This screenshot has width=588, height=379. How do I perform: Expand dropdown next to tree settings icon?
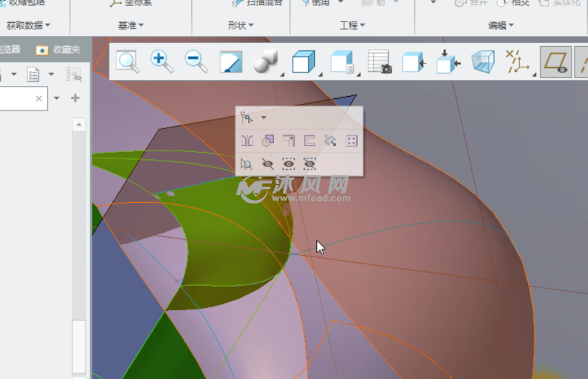pyautogui.click(x=51, y=75)
